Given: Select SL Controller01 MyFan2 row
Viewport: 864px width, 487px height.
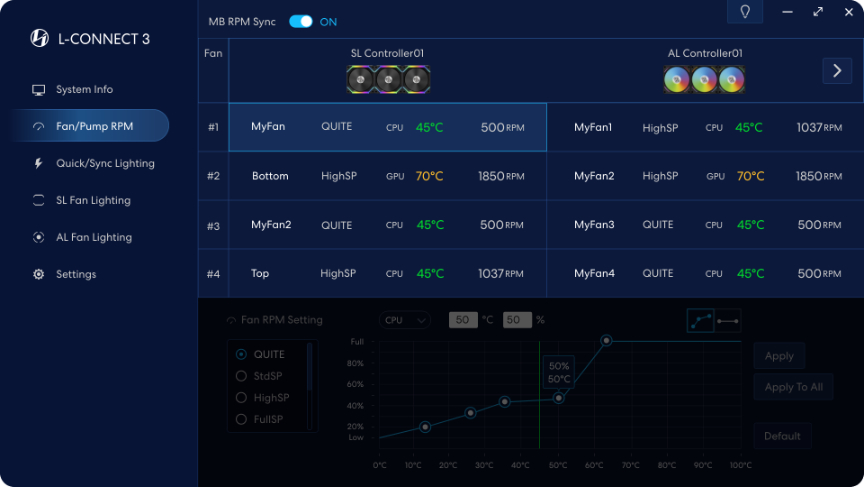Looking at the screenshot, I should tap(387, 225).
